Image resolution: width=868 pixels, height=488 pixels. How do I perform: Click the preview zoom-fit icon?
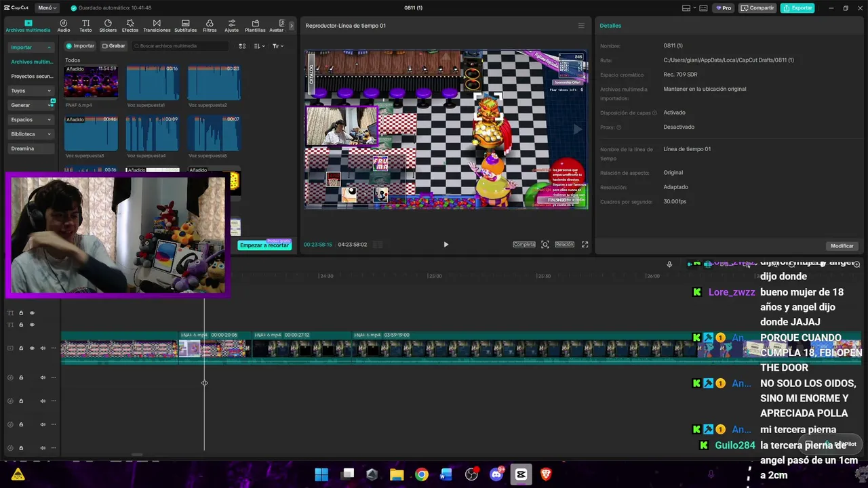click(x=545, y=245)
